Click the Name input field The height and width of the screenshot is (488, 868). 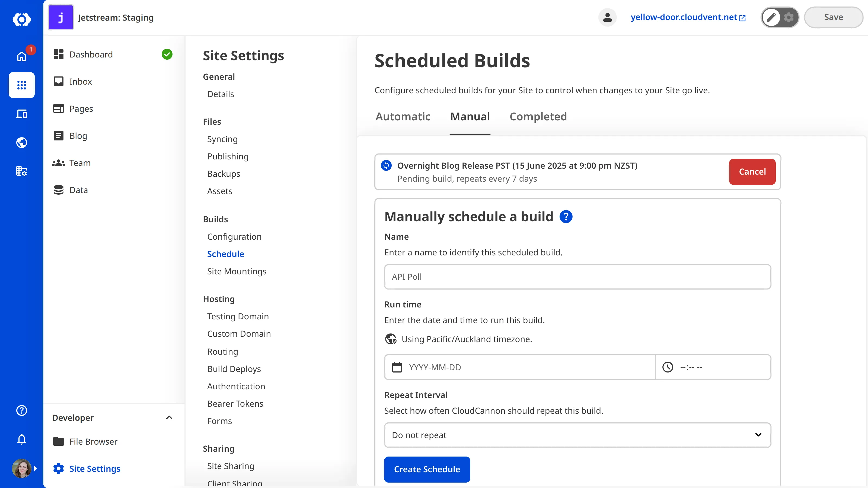pos(577,277)
